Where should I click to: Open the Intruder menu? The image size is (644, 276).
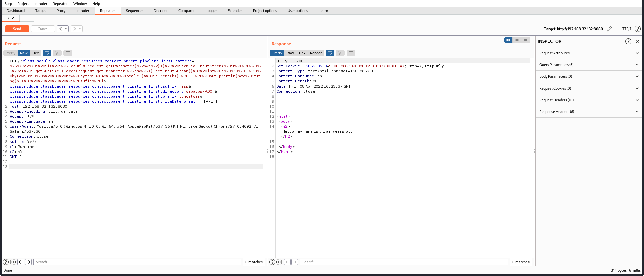[41, 4]
